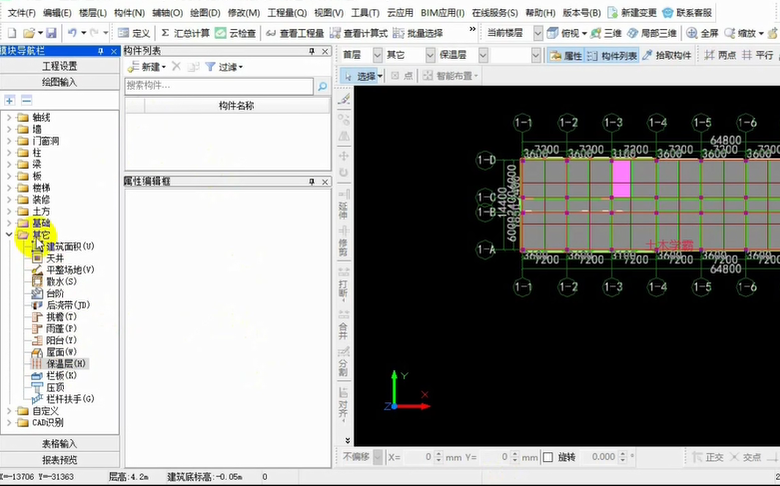Expand the 轴线 tree folder
Image resolution: width=780 pixels, height=486 pixels.
pyautogui.click(x=9, y=117)
